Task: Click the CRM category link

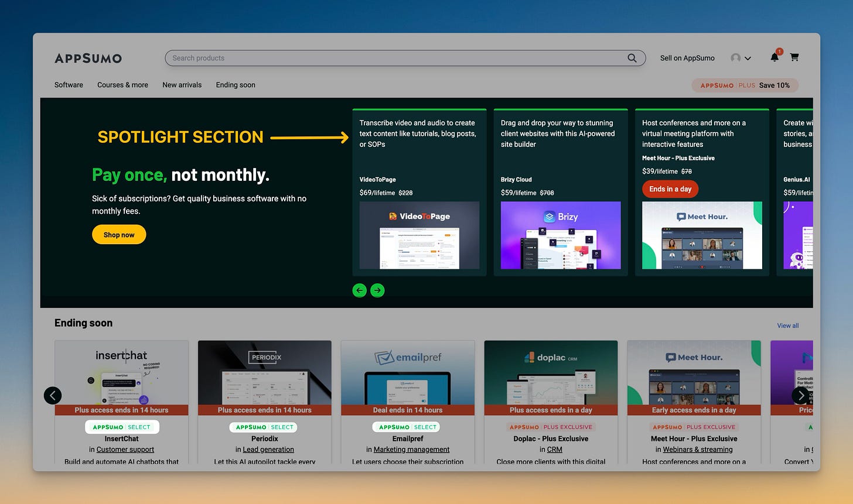Action: point(555,450)
